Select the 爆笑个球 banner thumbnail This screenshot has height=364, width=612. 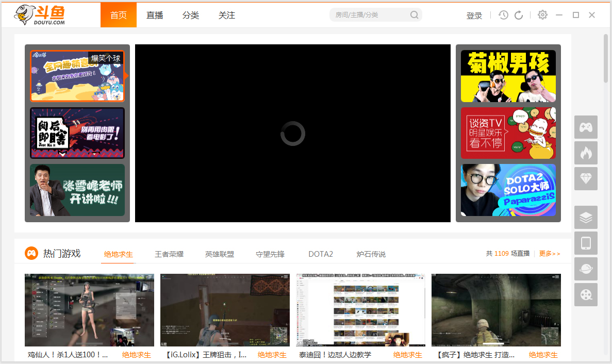pos(77,76)
